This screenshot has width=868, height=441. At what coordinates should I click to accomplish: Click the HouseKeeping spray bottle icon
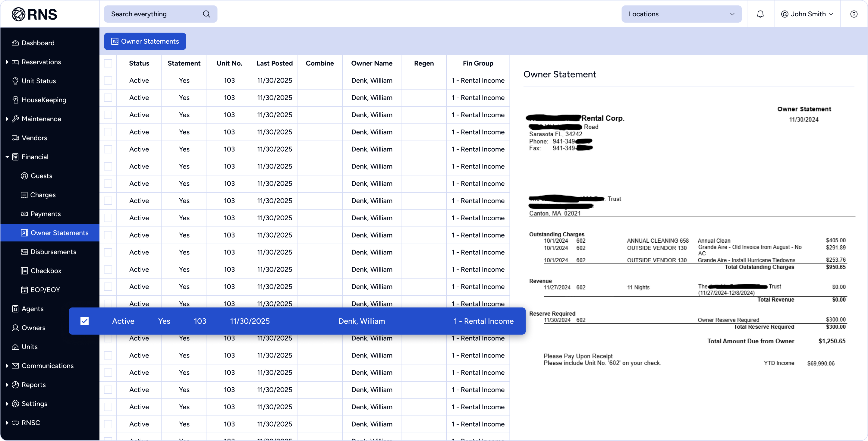point(15,100)
